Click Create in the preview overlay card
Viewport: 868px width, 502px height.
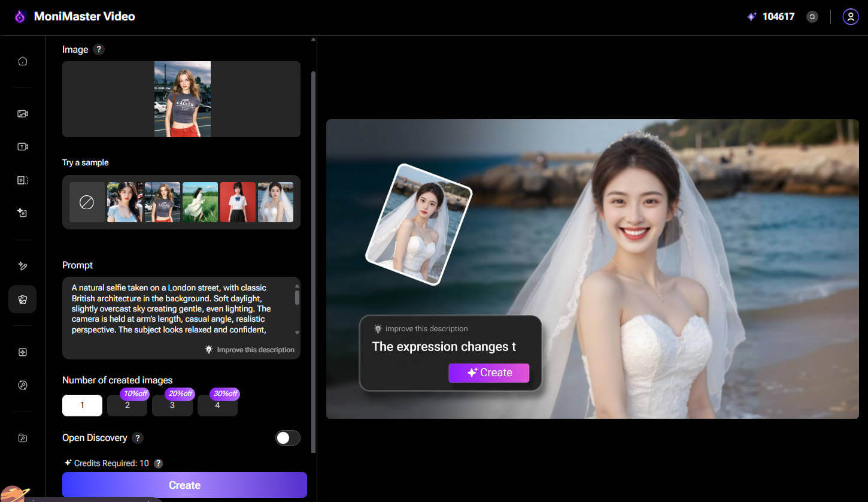click(488, 373)
